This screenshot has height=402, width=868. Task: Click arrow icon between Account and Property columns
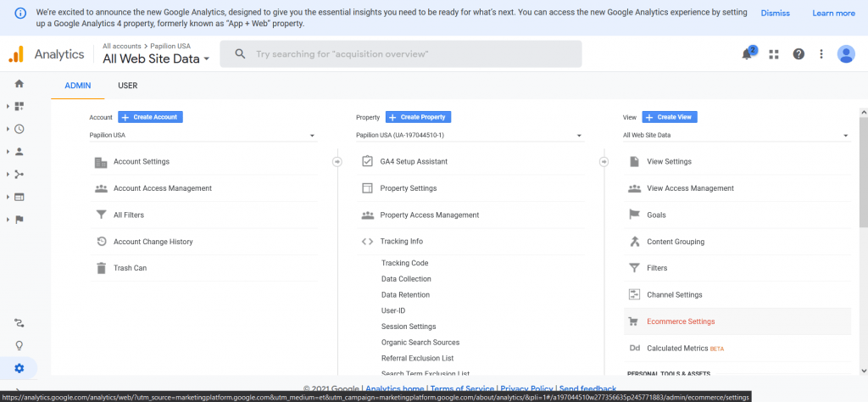(x=337, y=162)
